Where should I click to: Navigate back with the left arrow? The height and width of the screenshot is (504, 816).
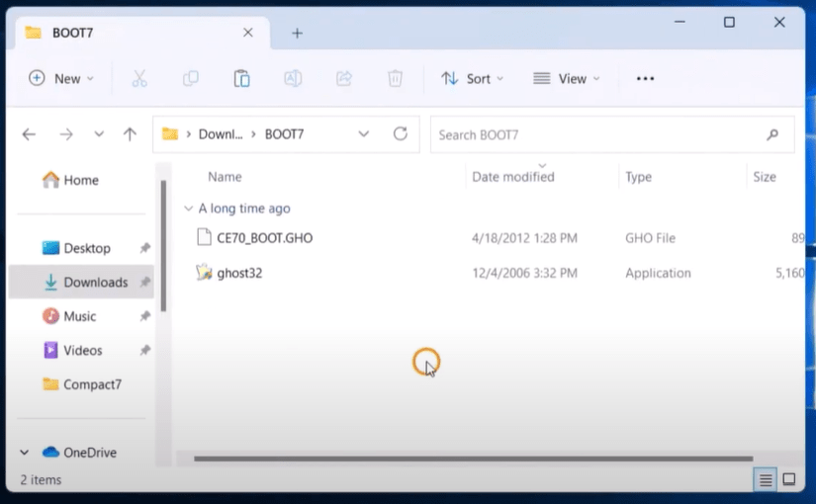pos(29,134)
